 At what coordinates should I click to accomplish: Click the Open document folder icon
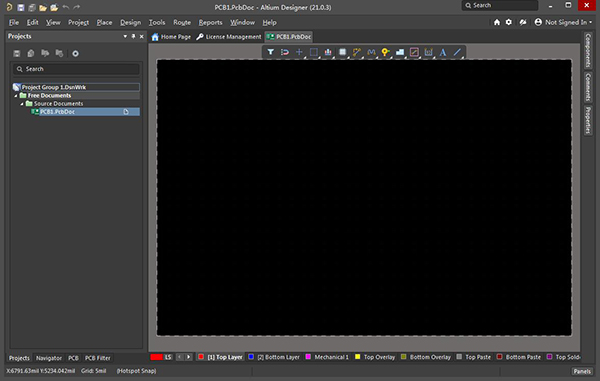43,7
